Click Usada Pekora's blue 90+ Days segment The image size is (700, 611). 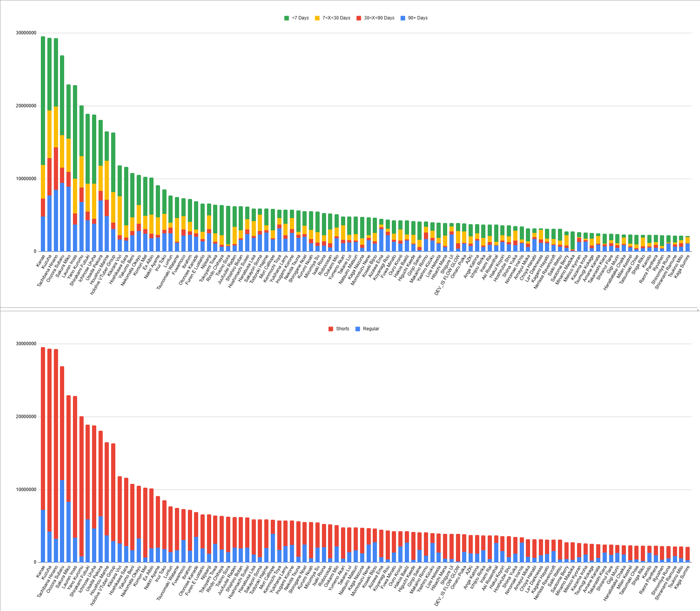(100, 226)
